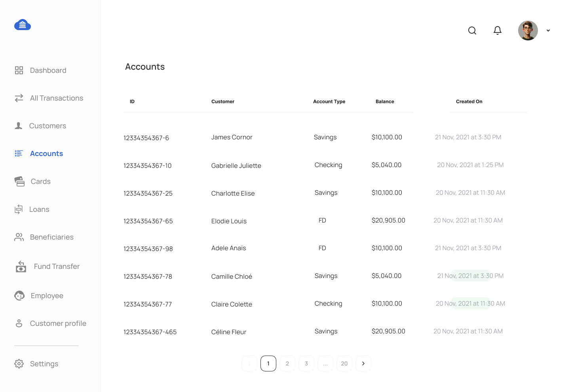Open the Fund Transfer menu label

[x=57, y=266]
